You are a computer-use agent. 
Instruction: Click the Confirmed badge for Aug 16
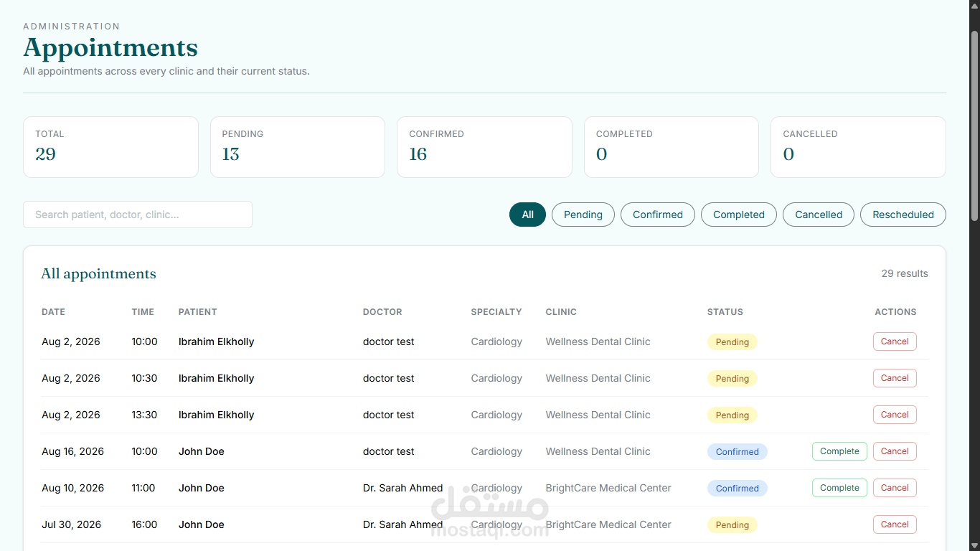coord(738,452)
